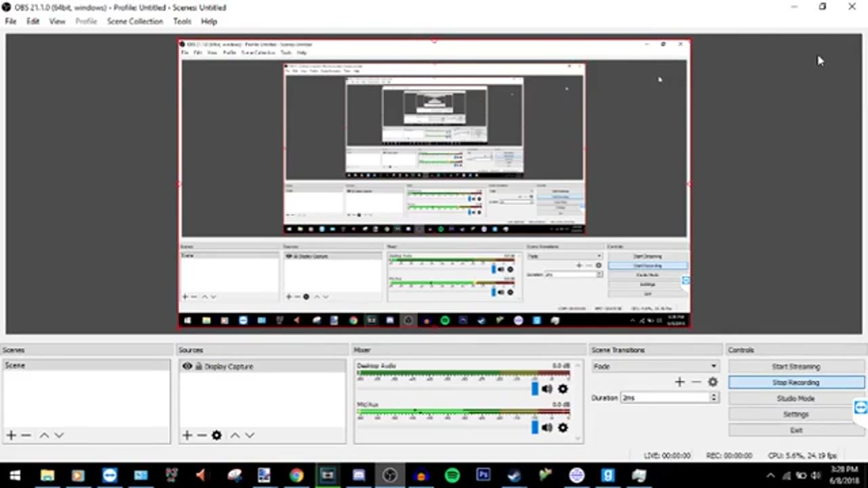Click the Exit button in Controls
The height and width of the screenshot is (488, 868).
click(x=796, y=430)
